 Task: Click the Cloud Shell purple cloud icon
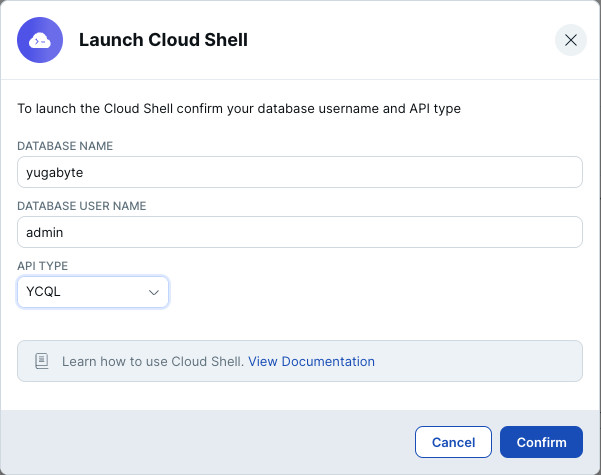(40, 40)
